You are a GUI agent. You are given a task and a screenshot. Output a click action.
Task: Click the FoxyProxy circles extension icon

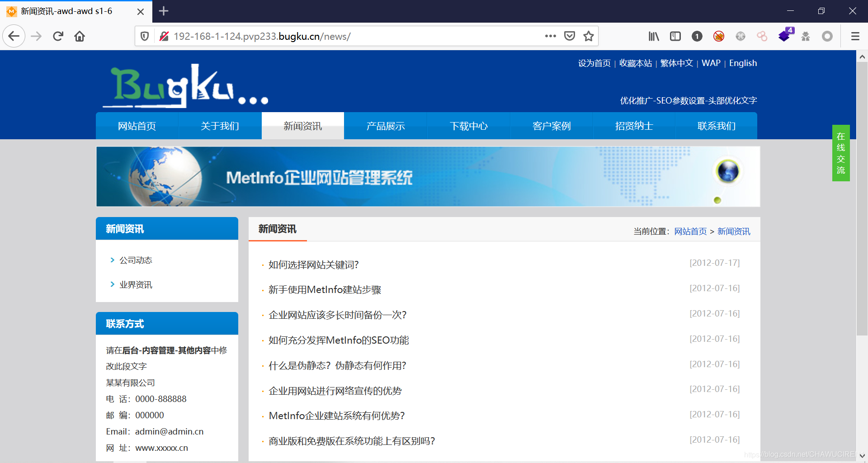coord(762,36)
